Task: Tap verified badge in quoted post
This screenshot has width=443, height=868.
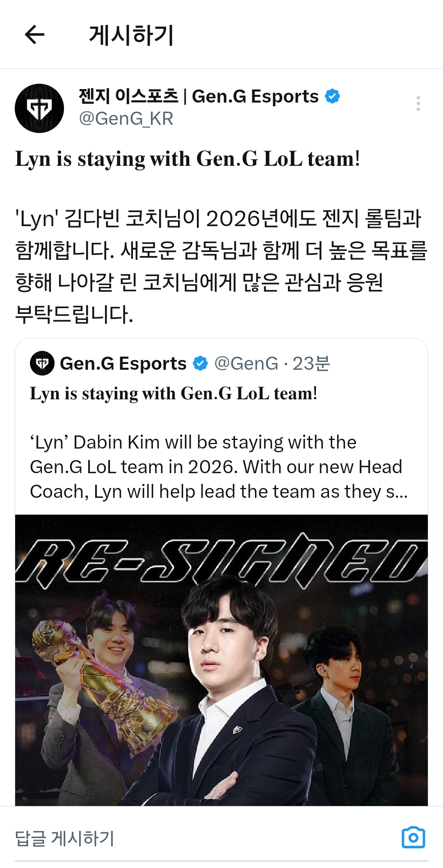Action: pyautogui.click(x=200, y=363)
